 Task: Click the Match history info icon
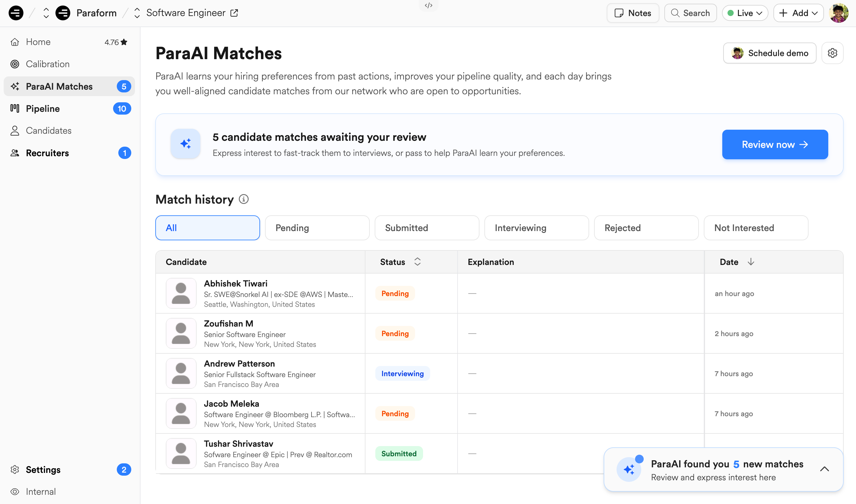(x=243, y=199)
